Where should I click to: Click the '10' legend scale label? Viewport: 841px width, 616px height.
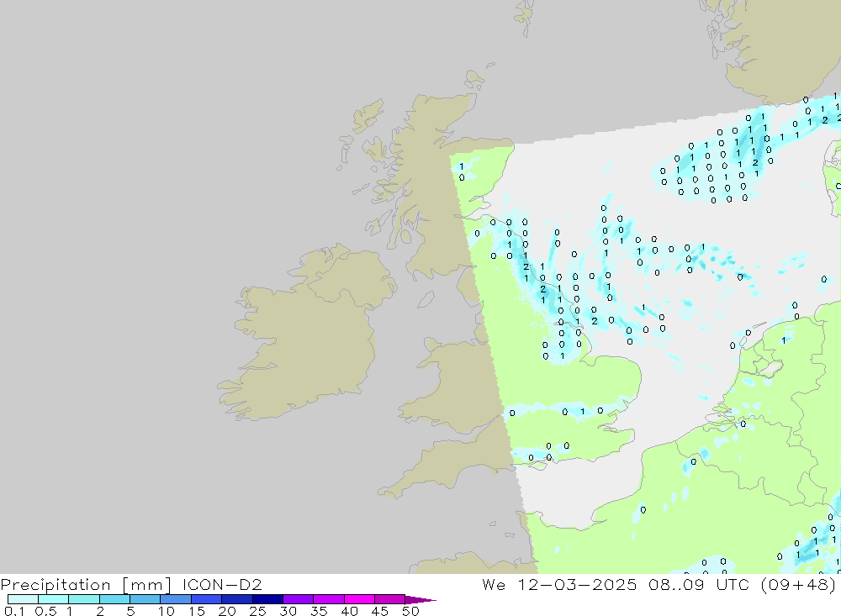coord(167,611)
